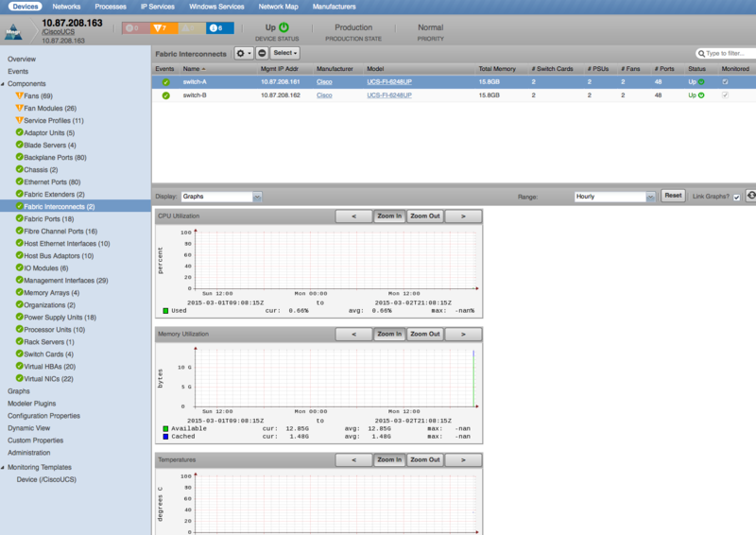Click the info events count showing 6
This screenshot has width=756, height=535.
point(220,28)
